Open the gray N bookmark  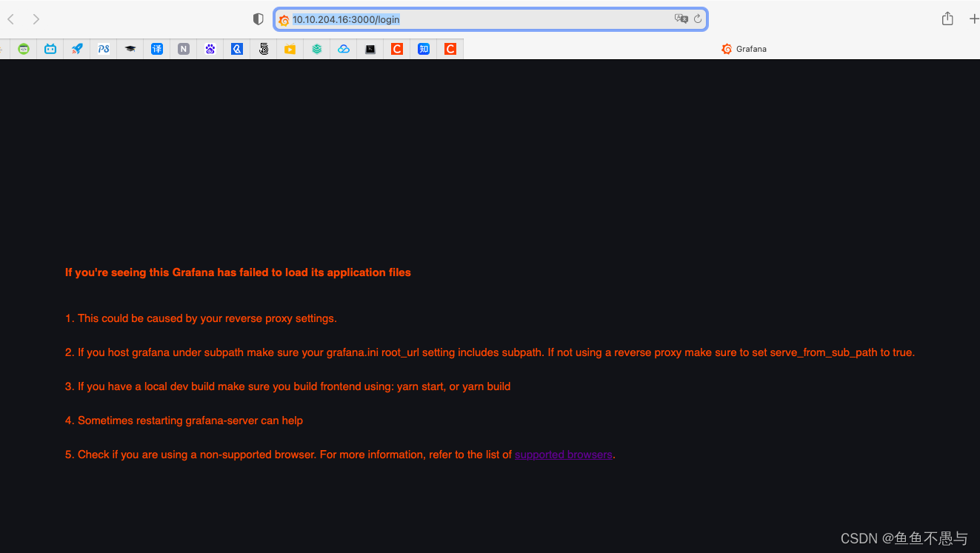(x=184, y=49)
